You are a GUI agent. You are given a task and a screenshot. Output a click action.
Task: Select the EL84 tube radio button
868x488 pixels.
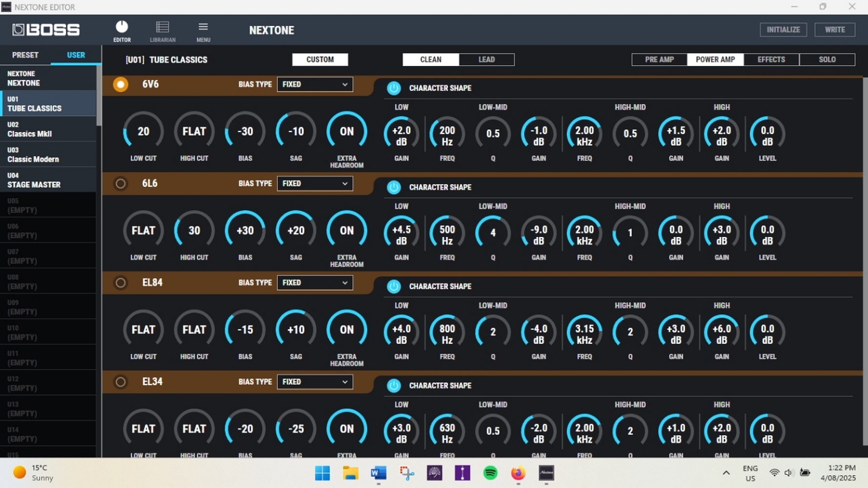(x=121, y=283)
